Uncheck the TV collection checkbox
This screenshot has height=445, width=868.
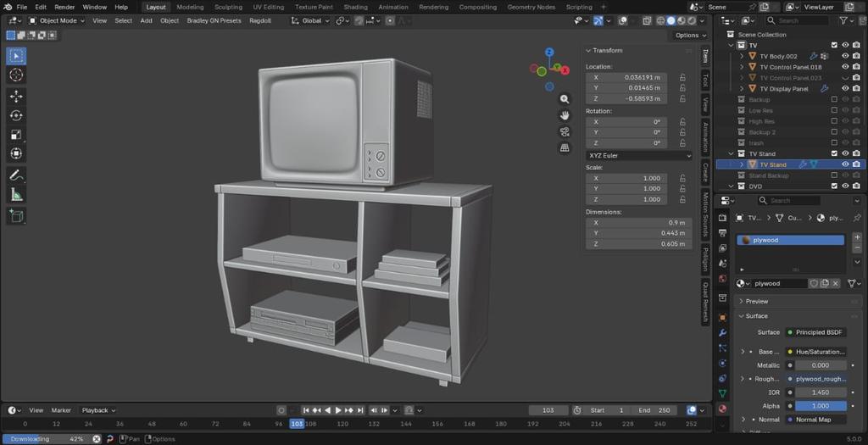point(834,46)
